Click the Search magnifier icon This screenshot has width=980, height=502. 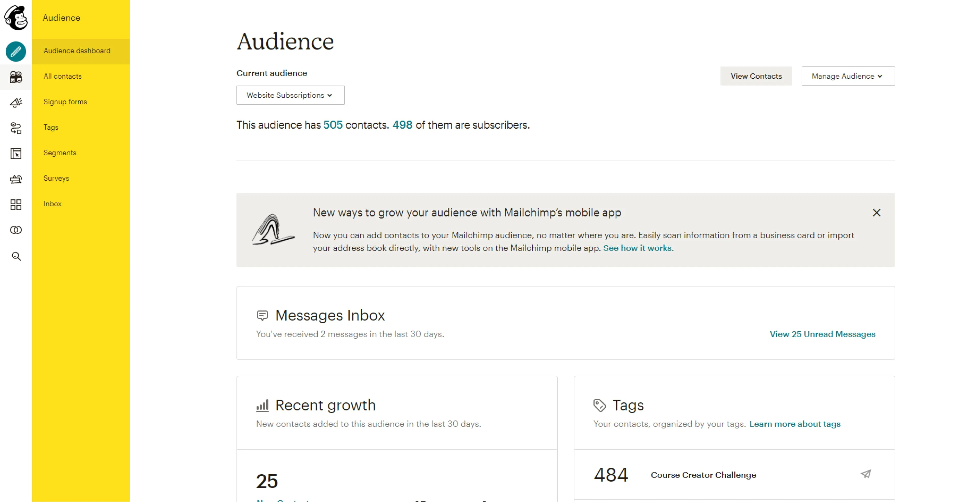16,256
